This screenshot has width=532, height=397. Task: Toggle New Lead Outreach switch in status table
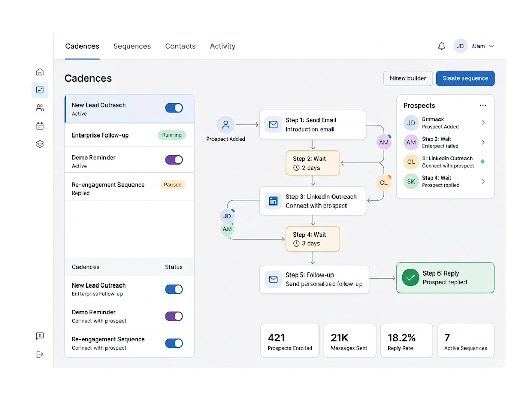[174, 289]
